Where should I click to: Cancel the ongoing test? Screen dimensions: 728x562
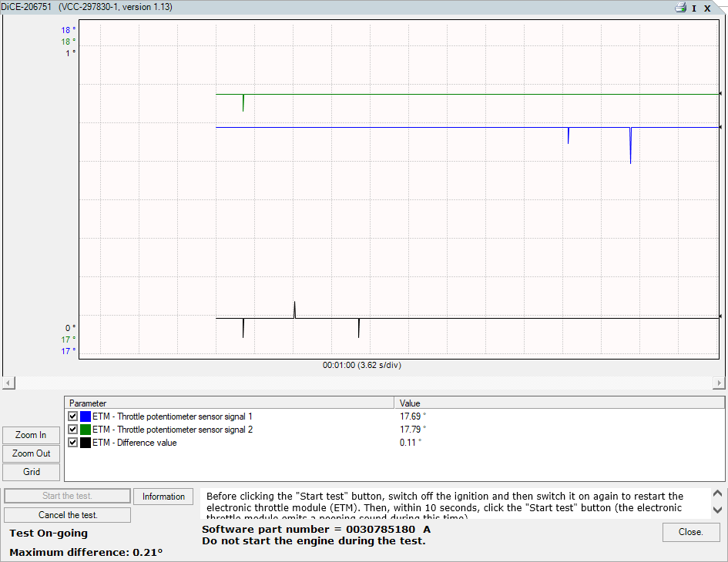coord(67,514)
